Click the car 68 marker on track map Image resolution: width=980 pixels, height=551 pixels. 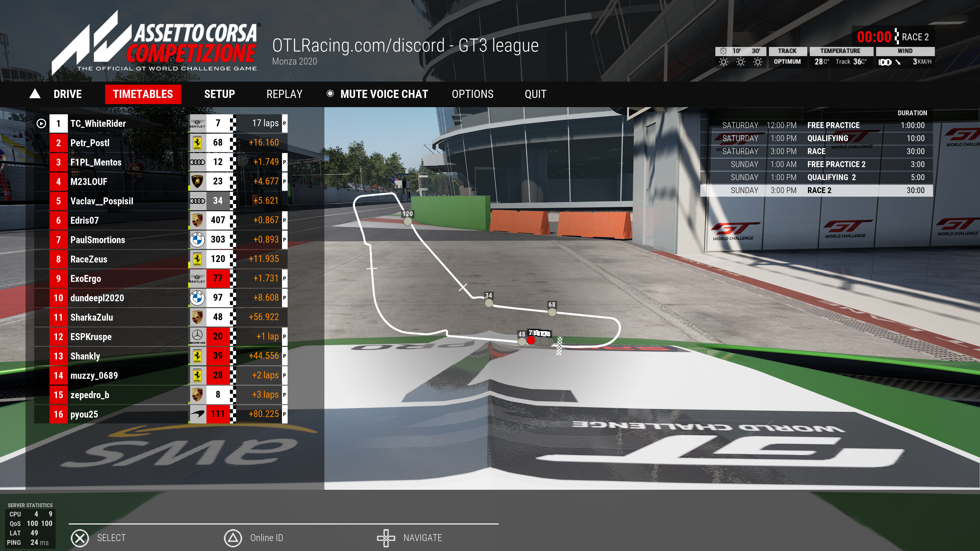pyautogui.click(x=552, y=312)
